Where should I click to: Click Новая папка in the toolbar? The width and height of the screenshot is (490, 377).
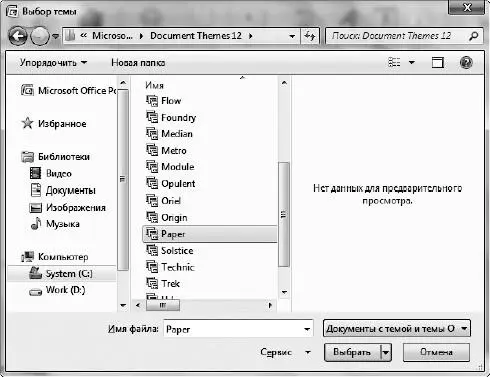point(138,63)
